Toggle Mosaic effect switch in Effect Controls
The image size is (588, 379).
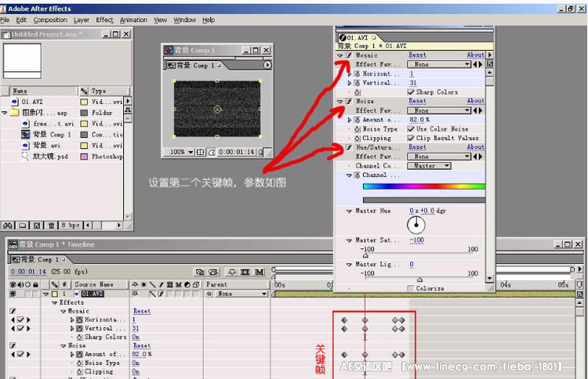349,56
